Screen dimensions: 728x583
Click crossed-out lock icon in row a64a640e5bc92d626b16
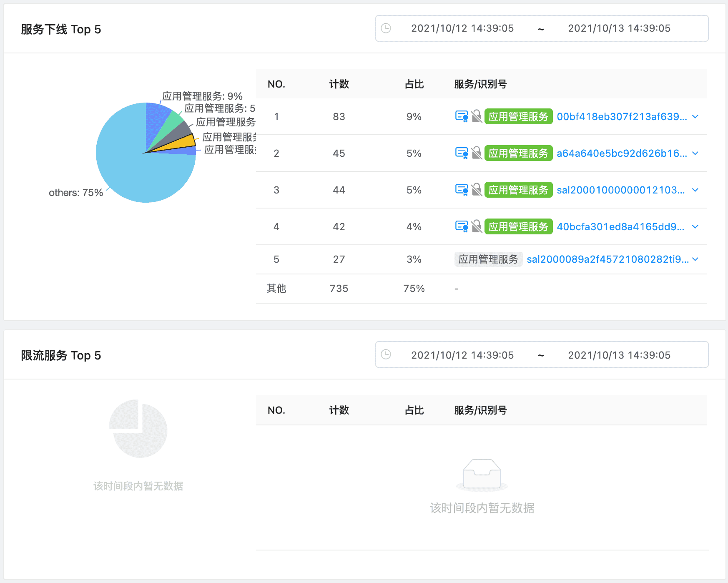477,153
